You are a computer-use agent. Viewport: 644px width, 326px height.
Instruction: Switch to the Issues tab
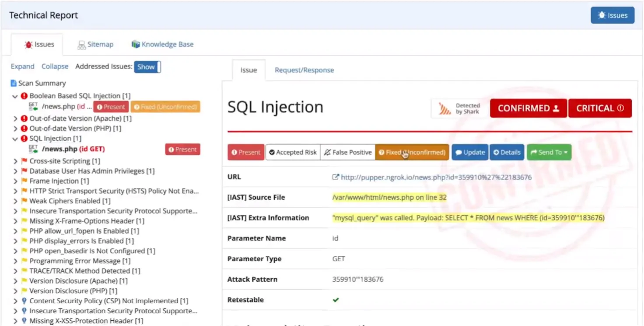point(39,44)
